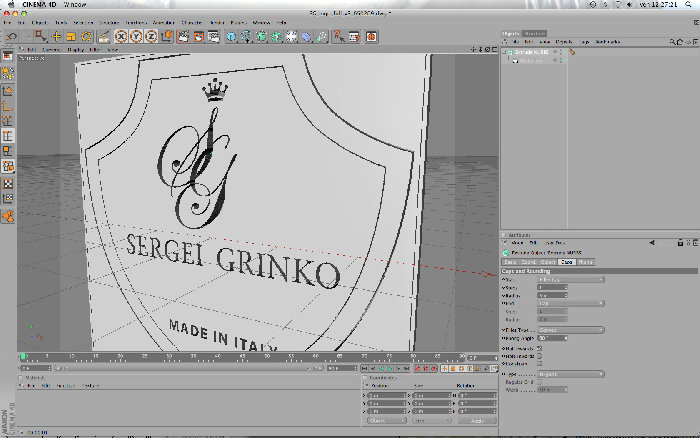Select the Points mode side icon
The width and height of the screenshot is (700, 438).
pyautogui.click(x=8, y=121)
